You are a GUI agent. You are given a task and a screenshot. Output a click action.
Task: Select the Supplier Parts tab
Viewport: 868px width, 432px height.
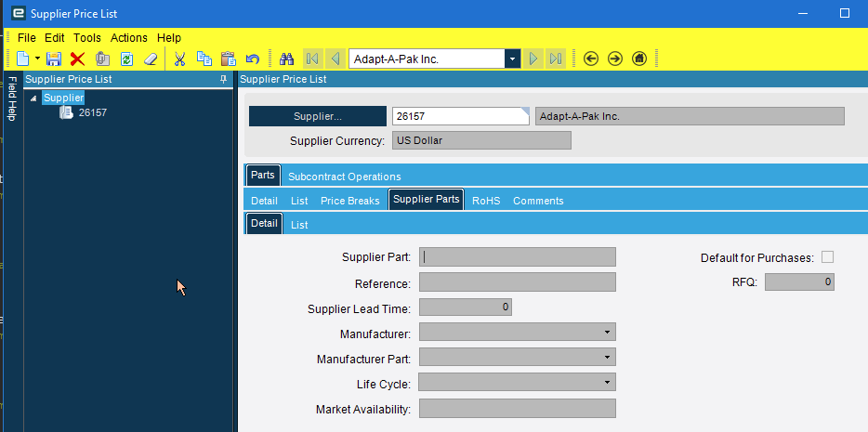click(427, 199)
